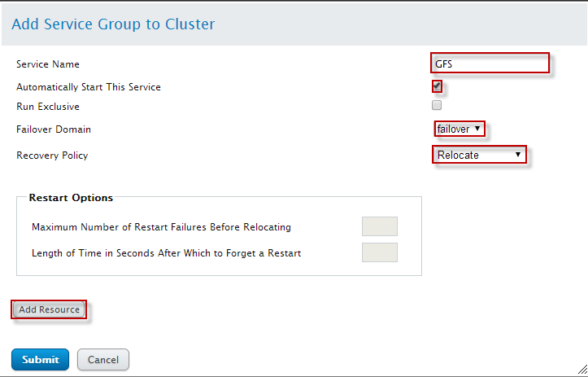Click the Length of Time in Seconds label
The height and width of the screenshot is (377, 588).
tap(166, 253)
